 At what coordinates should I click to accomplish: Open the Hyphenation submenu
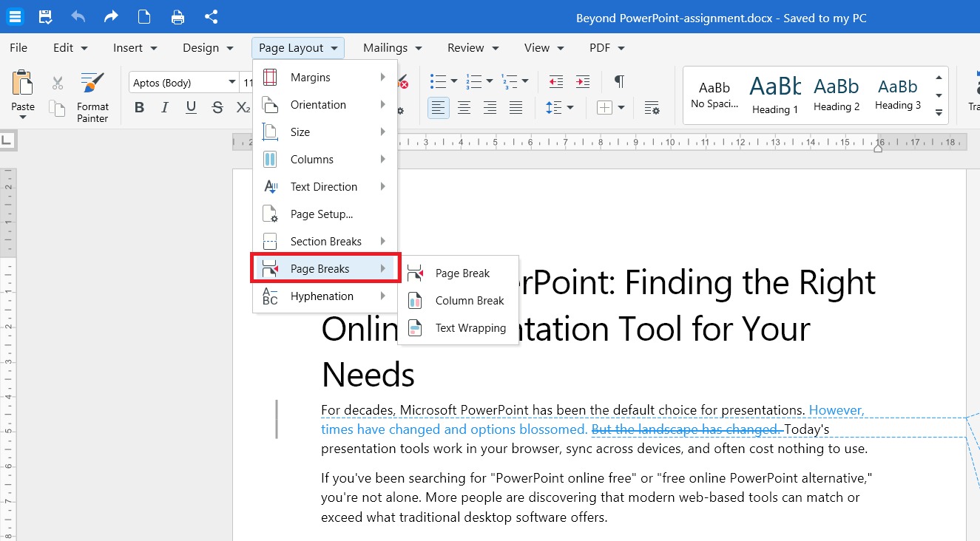(325, 296)
